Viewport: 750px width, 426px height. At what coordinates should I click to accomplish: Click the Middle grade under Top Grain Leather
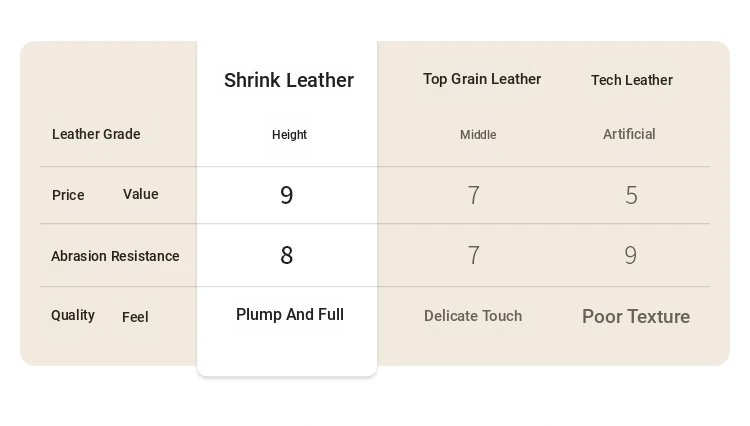(x=478, y=135)
